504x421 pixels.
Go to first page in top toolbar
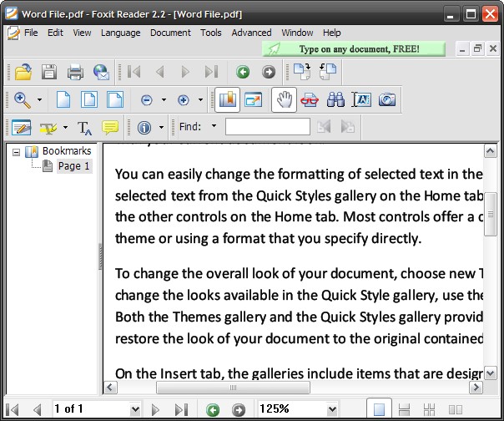point(134,72)
